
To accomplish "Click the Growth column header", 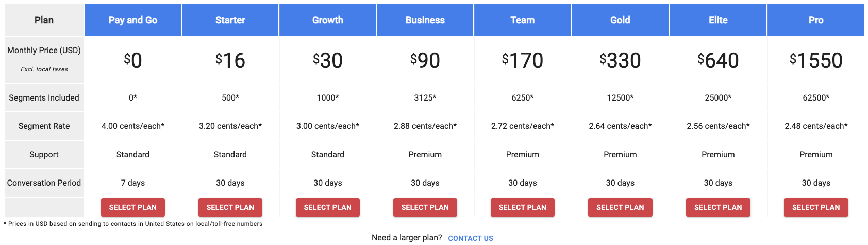I will point(328,20).
